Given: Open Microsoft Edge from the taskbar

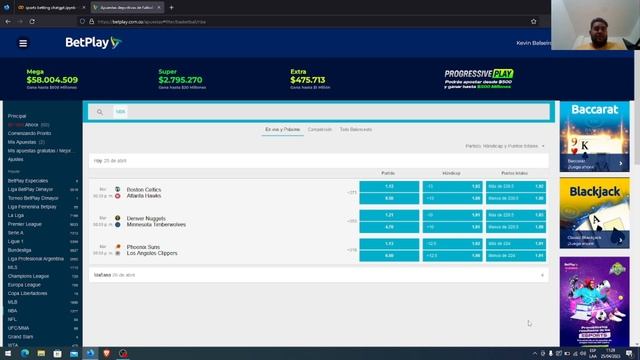Looking at the screenshot, I should (x=24, y=353).
